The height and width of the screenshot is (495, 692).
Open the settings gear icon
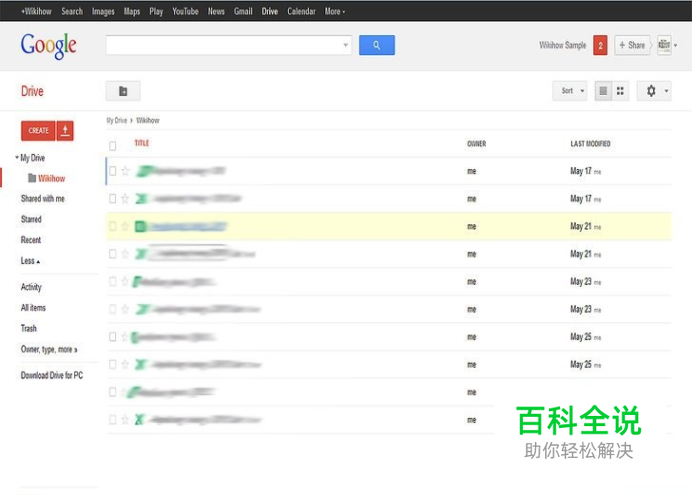[651, 91]
